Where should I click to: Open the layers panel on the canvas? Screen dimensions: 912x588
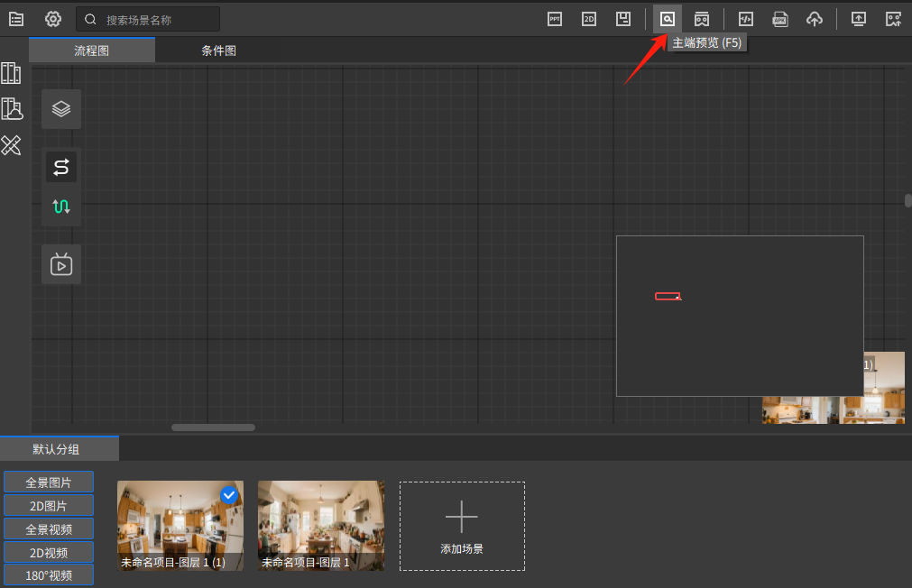[60, 108]
